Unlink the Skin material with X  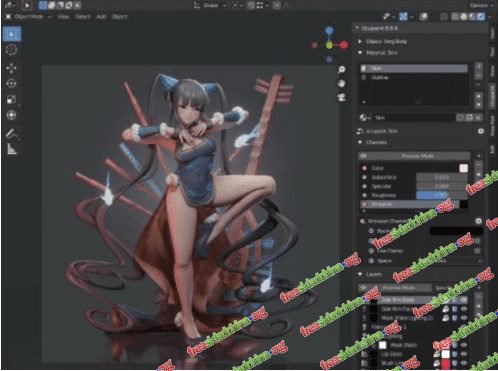tap(479, 118)
